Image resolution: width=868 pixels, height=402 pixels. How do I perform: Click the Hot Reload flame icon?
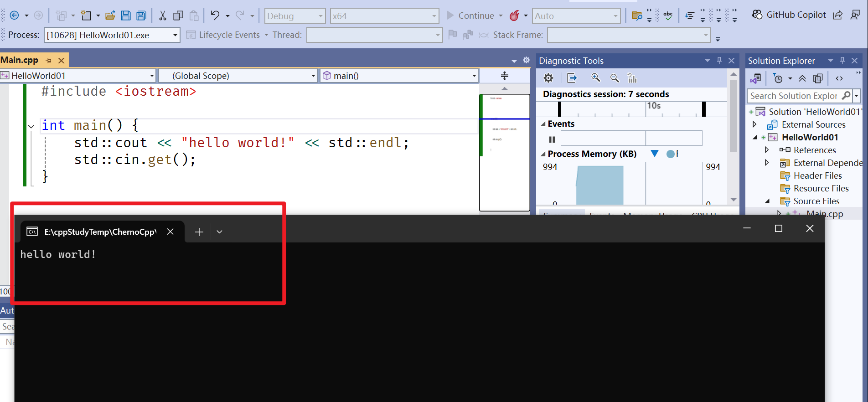514,15
